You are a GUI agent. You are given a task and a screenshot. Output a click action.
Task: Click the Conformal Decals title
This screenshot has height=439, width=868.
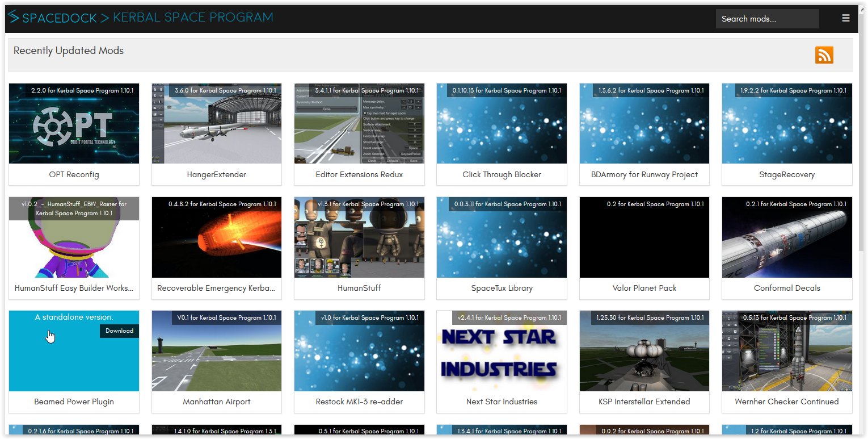point(787,288)
